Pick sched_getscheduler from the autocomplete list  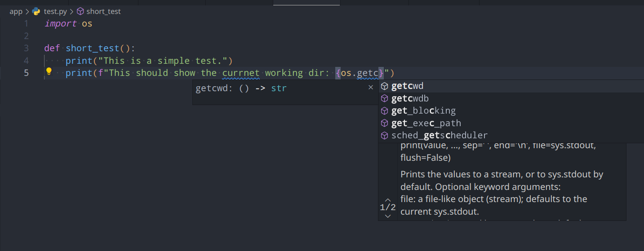[511, 135]
